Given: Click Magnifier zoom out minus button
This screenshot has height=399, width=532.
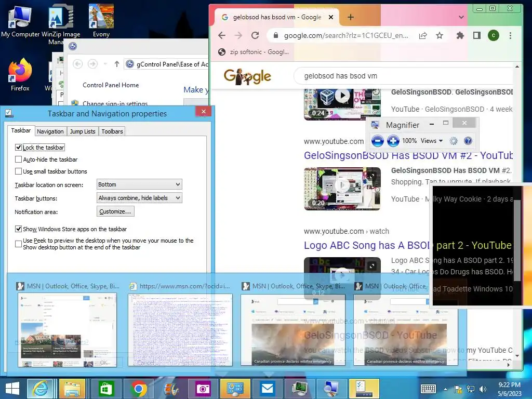Looking at the screenshot, I should click(377, 140).
